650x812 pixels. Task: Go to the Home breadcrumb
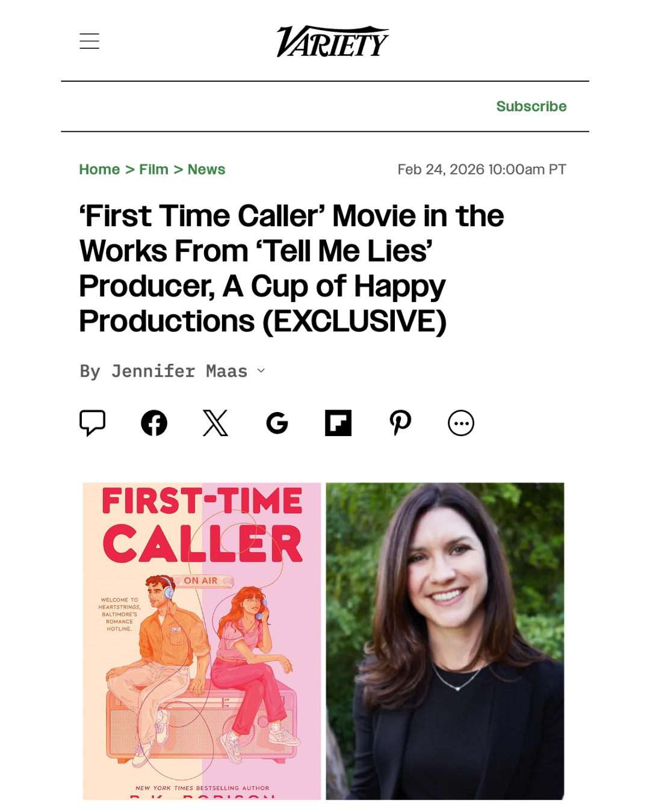coord(99,170)
